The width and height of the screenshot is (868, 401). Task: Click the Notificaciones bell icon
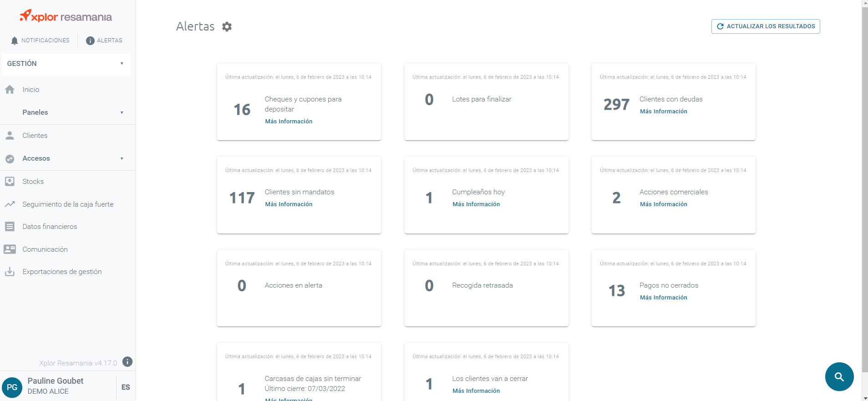click(x=15, y=41)
